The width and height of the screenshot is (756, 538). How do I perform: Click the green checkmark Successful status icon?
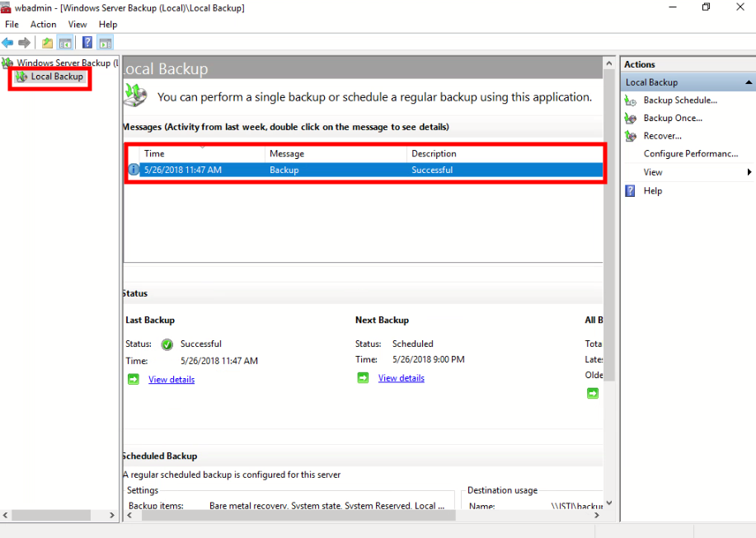click(167, 344)
